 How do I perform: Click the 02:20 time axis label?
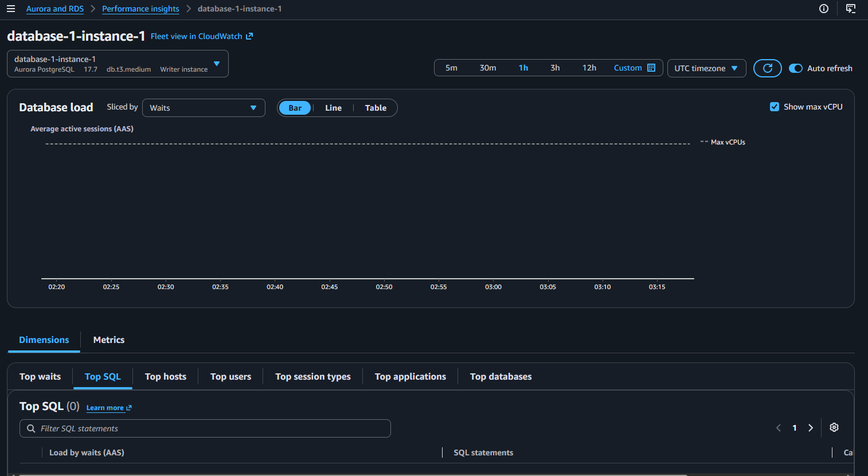[x=57, y=287]
